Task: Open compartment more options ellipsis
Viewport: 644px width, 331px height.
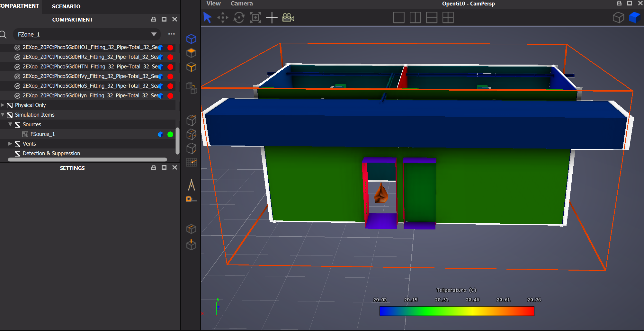Action: pyautogui.click(x=171, y=34)
